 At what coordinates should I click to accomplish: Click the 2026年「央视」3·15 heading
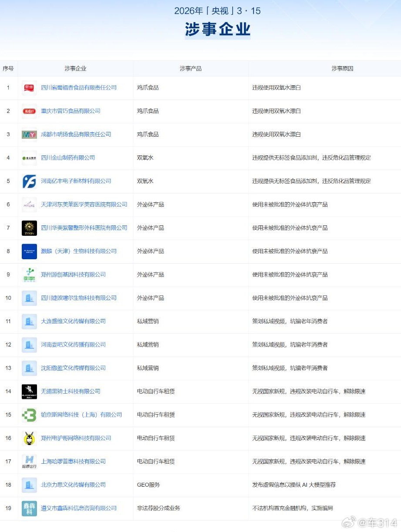click(x=217, y=10)
